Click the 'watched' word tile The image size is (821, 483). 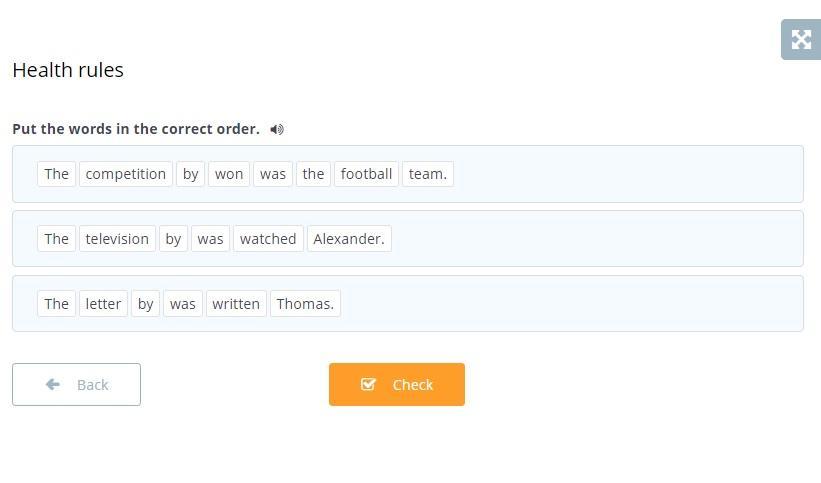click(x=268, y=239)
